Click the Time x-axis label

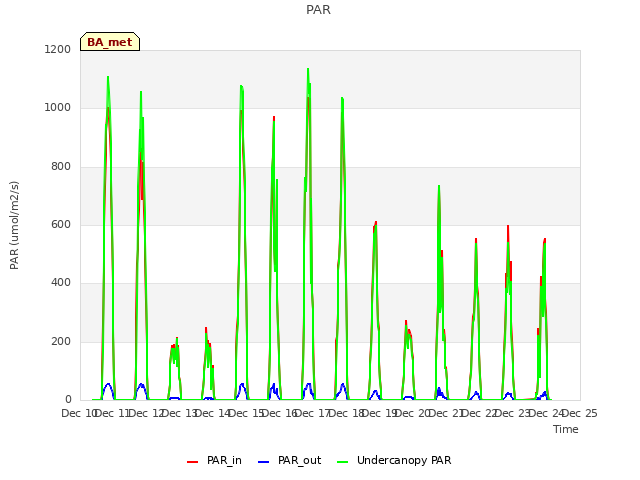pyautogui.click(x=565, y=429)
